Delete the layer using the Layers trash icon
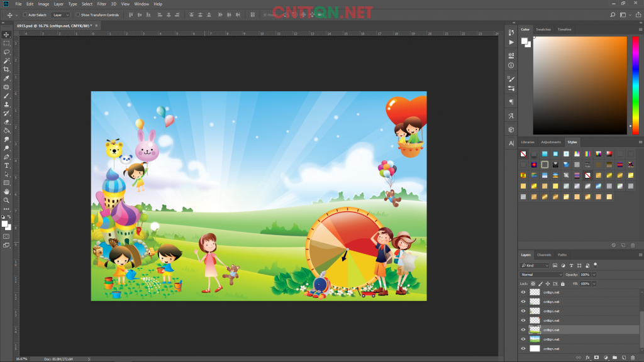The image size is (644, 362). pos(633,358)
